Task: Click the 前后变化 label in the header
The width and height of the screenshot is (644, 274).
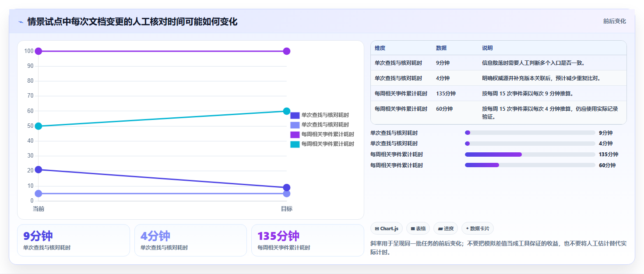Action: [614, 21]
